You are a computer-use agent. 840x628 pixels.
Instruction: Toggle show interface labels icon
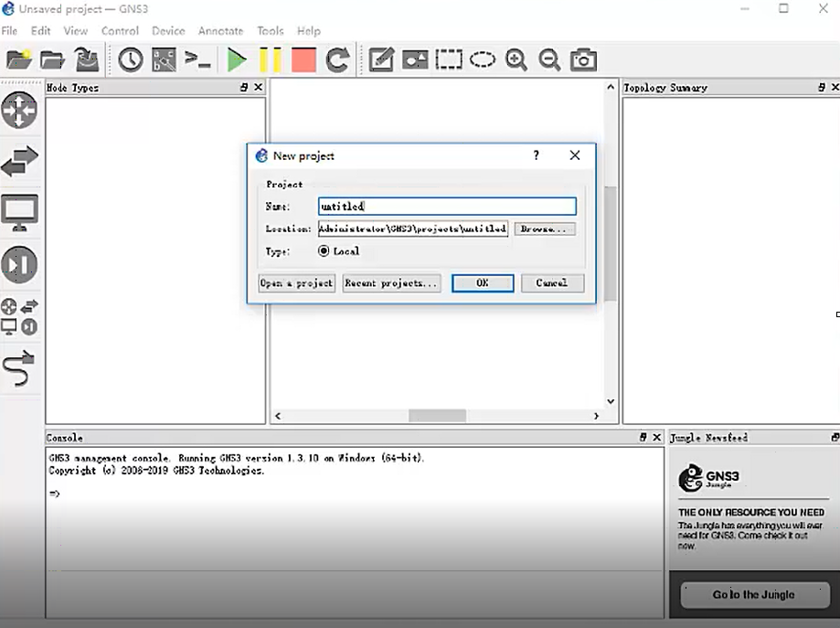coord(164,59)
